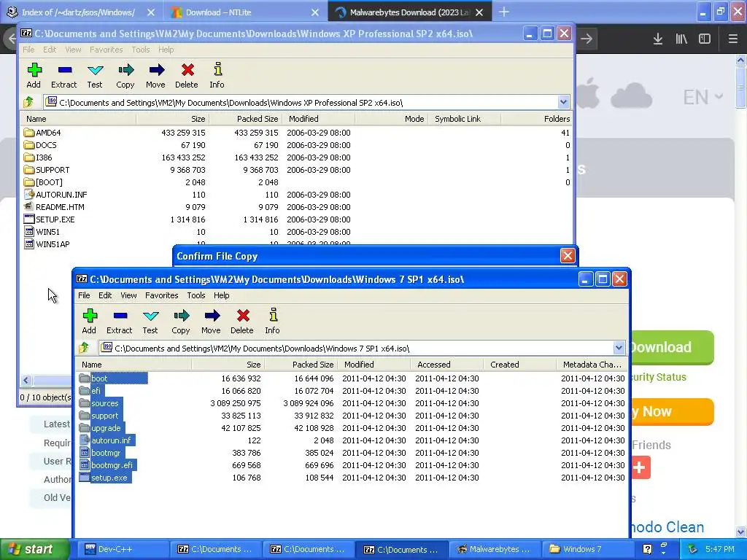
Task: Click Copy icon in Windows XP ISO window
Action: point(125,71)
